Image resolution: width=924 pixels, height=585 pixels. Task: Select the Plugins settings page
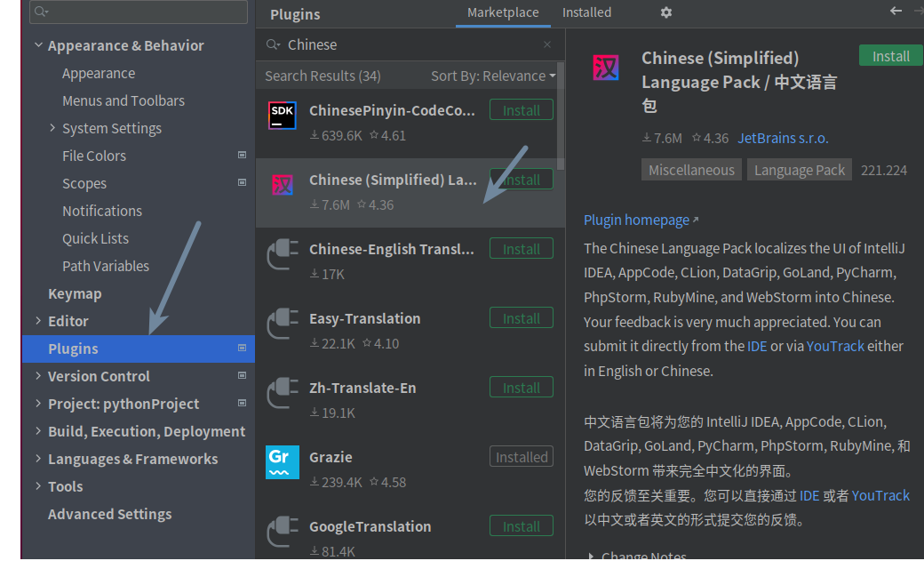pos(139,349)
